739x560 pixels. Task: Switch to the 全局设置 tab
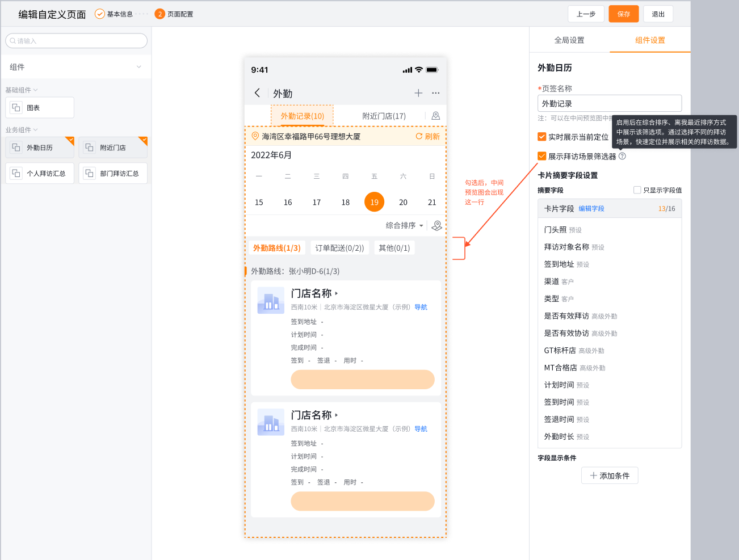coord(569,40)
